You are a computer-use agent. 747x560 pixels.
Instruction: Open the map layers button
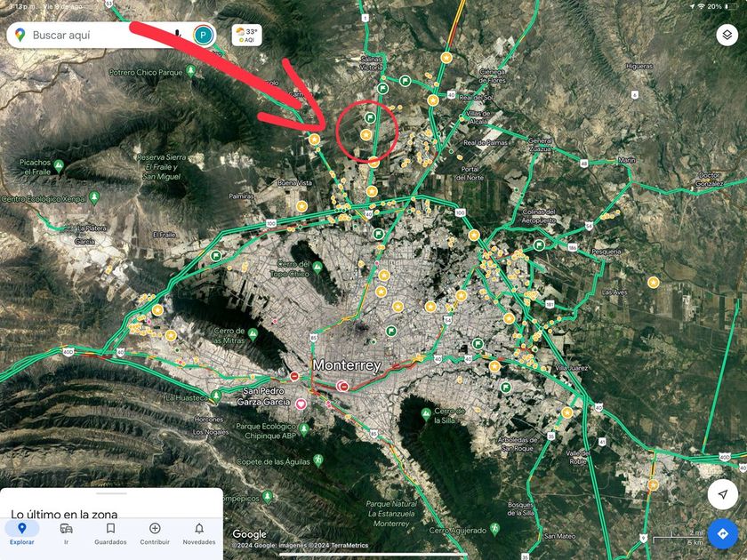coord(727,35)
